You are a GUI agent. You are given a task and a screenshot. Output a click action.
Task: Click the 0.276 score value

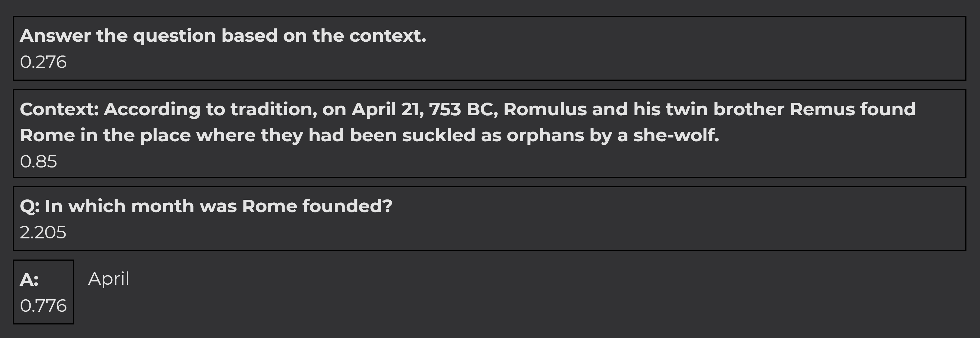(43, 62)
